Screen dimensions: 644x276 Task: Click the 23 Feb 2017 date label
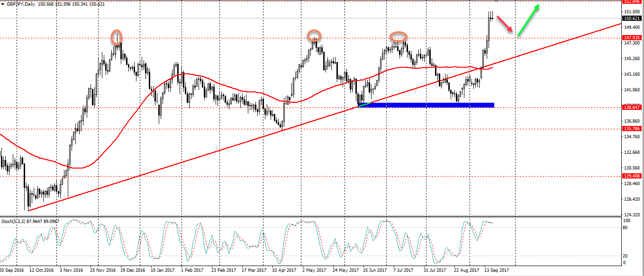[223, 270]
